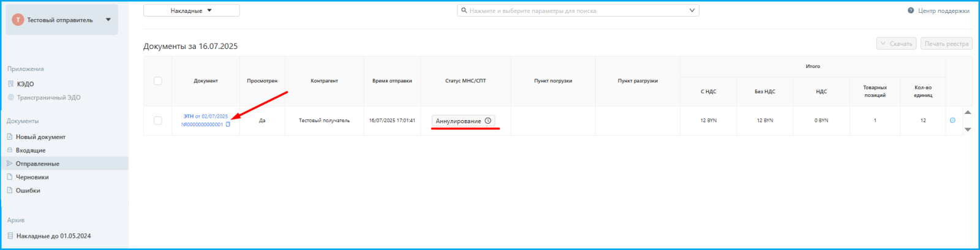Copy the document number with the copy icon

228,124
